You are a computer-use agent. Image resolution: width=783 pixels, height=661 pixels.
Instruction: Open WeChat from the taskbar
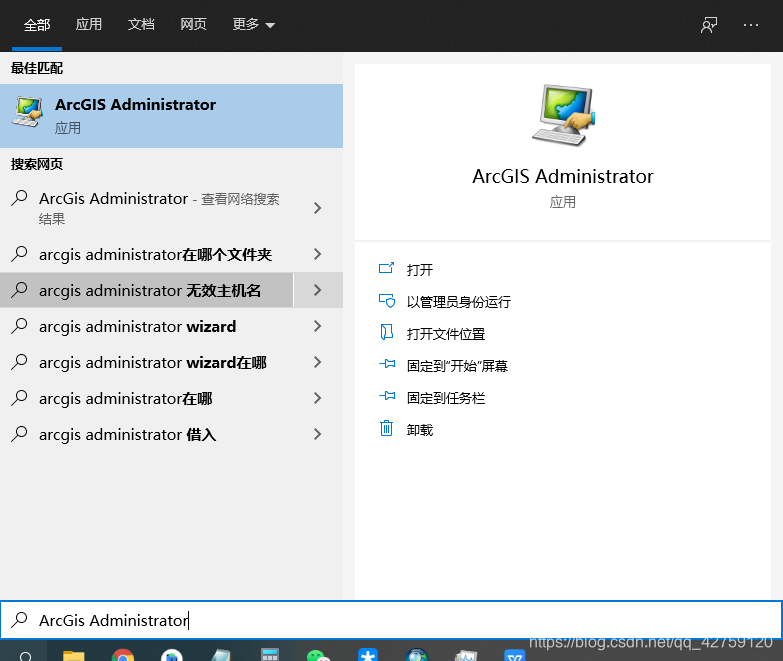tap(319, 655)
